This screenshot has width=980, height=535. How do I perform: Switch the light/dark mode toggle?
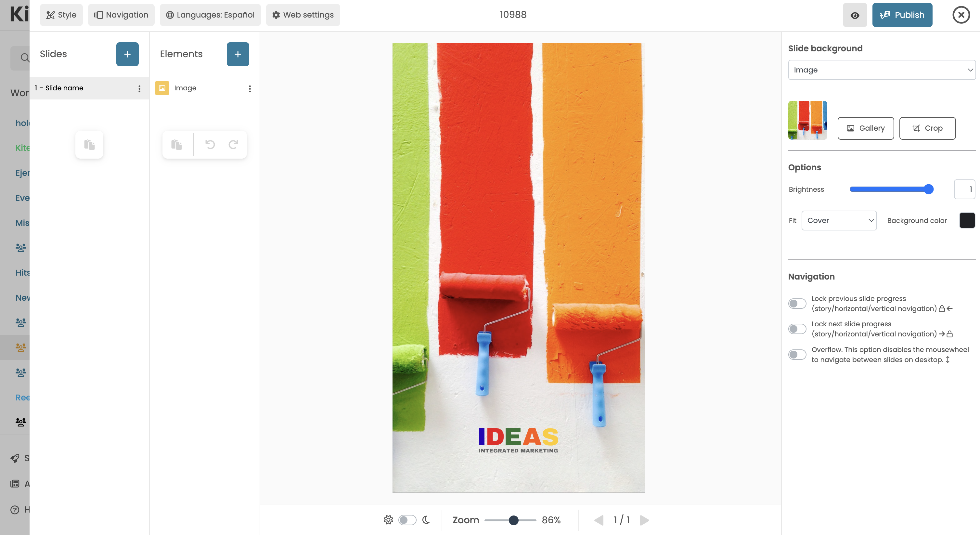point(407,520)
